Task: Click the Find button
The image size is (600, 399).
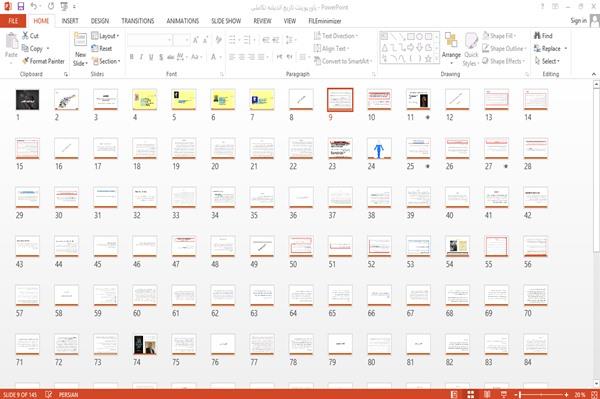Action: (x=543, y=36)
